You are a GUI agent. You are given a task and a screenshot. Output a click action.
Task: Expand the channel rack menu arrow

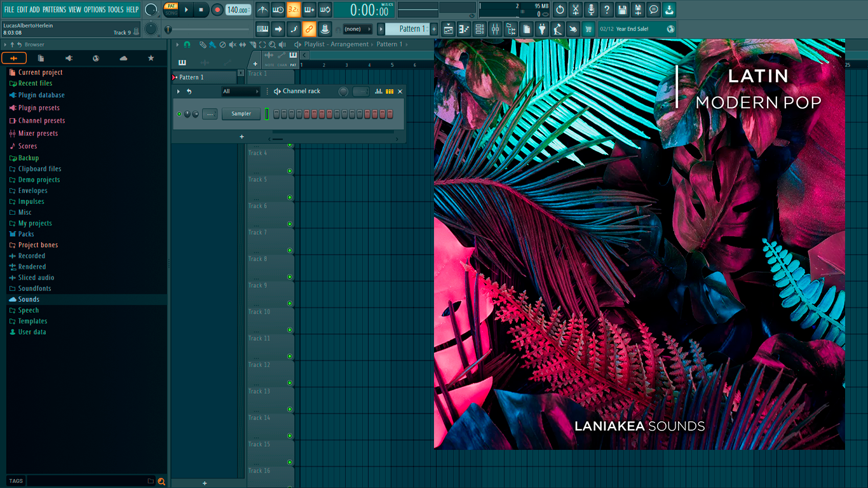point(179,91)
